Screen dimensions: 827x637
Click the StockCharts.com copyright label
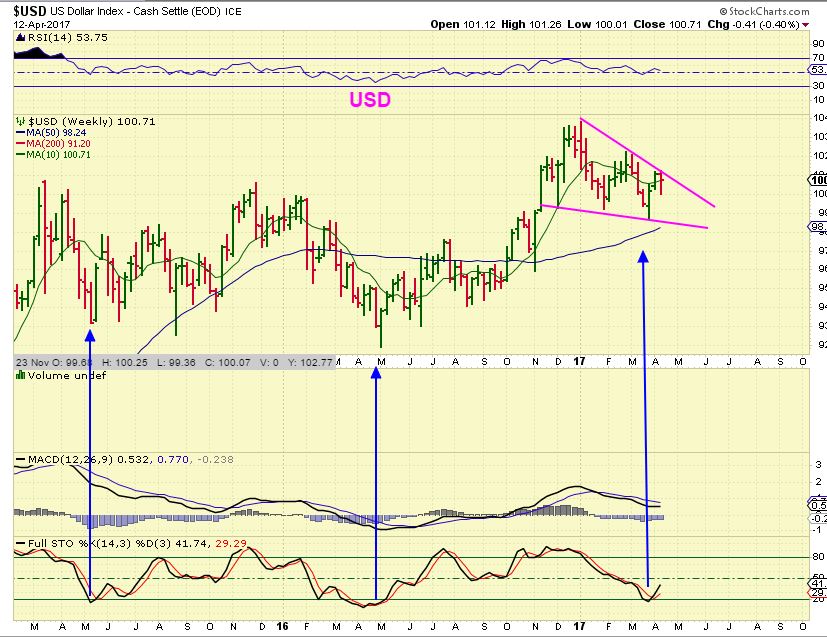tap(764, 11)
